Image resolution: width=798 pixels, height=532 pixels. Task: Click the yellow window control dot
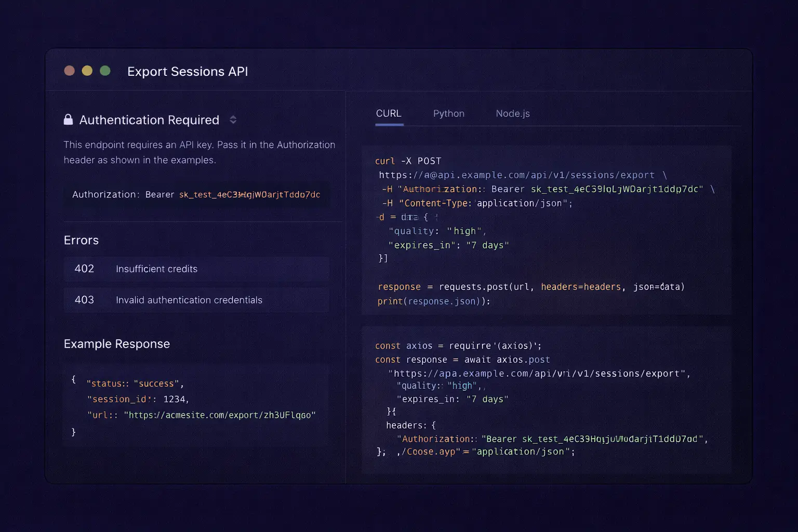click(x=87, y=71)
